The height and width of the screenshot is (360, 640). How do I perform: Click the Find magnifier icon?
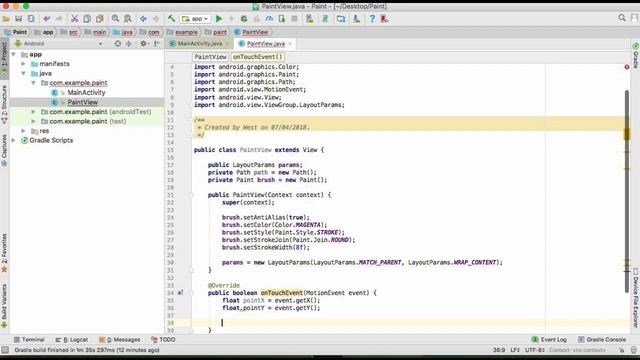pyautogui.click(x=116, y=19)
